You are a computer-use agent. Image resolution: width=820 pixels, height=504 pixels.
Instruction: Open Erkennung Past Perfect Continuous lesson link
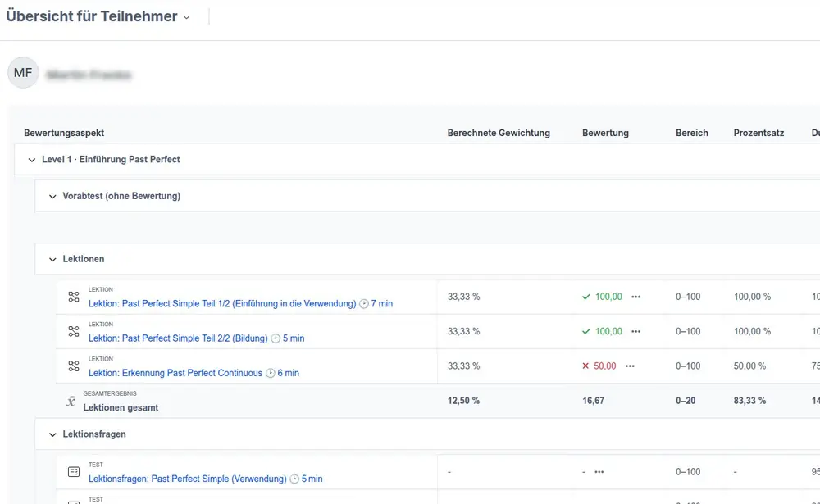click(175, 373)
